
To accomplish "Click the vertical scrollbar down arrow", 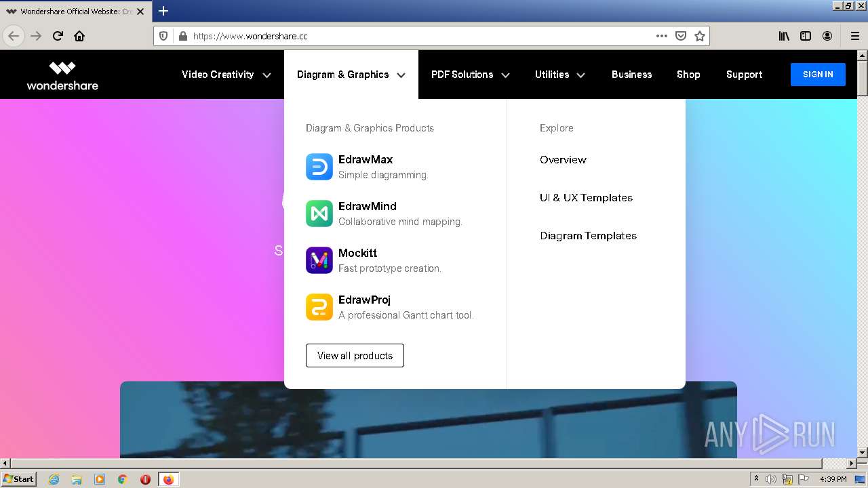I will (x=863, y=453).
